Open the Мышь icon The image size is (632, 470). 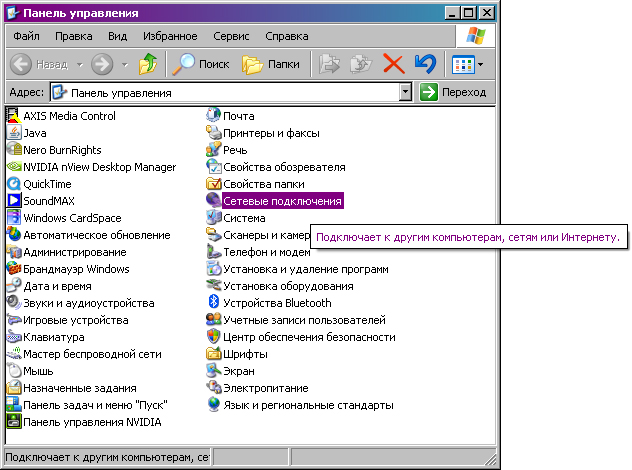tap(14, 371)
